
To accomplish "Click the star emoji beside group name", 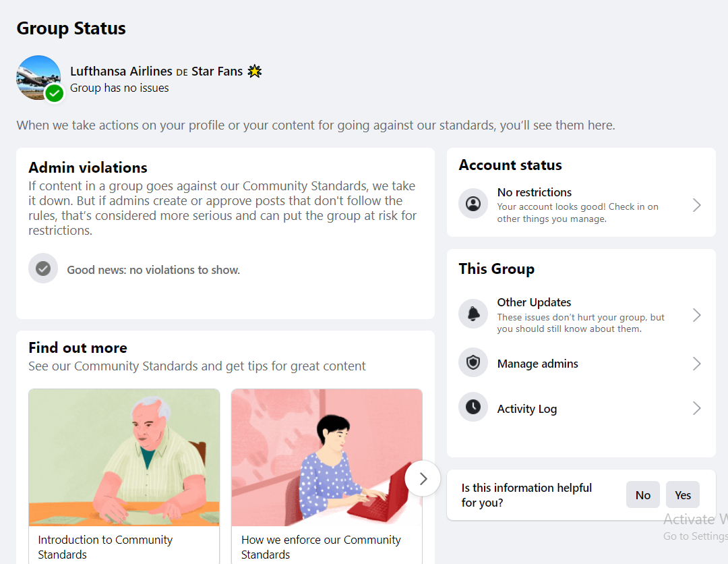I will [x=254, y=71].
